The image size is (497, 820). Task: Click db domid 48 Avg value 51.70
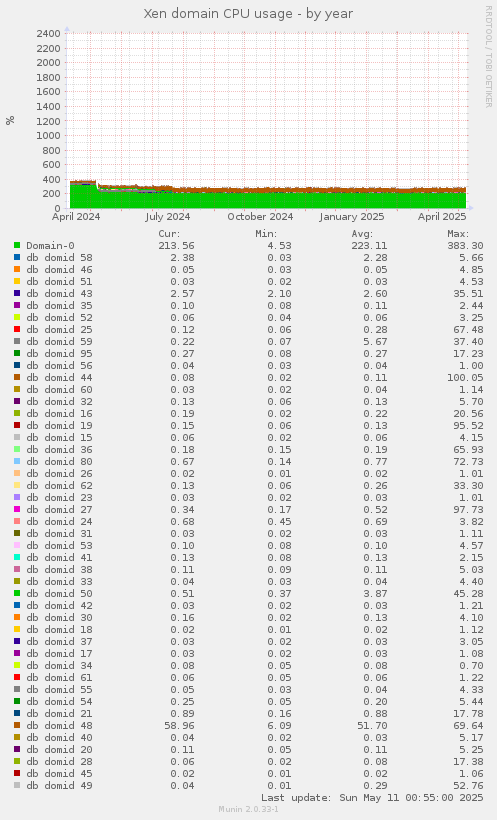click(x=372, y=725)
